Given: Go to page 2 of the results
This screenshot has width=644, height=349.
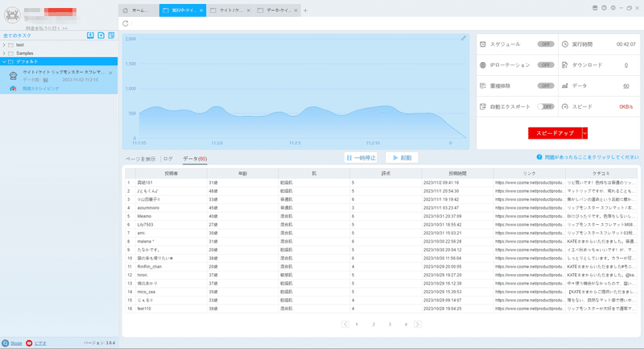Looking at the screenshot, I should [x=374, y=324].
